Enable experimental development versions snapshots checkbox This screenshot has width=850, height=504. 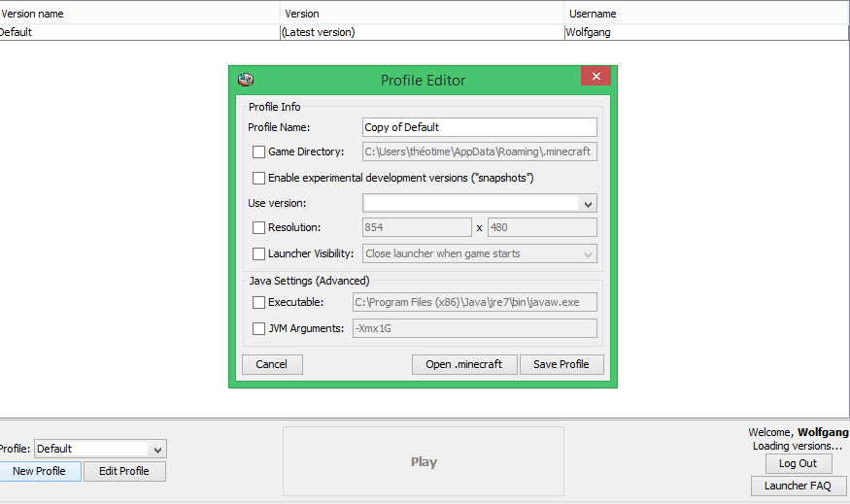[258, 178]
